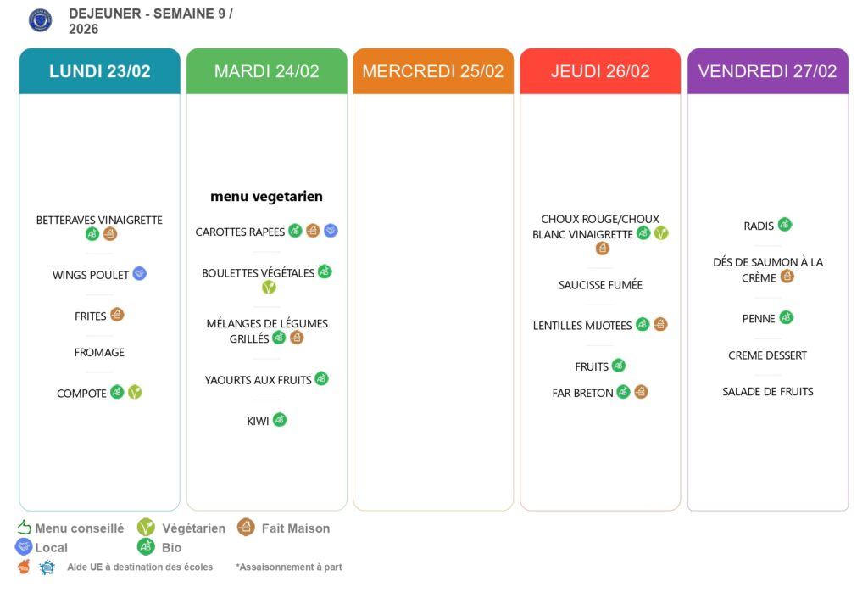Select the JEUDI 26/02 day header
Viewport: 868px width, 615px height.
point(600,71)
